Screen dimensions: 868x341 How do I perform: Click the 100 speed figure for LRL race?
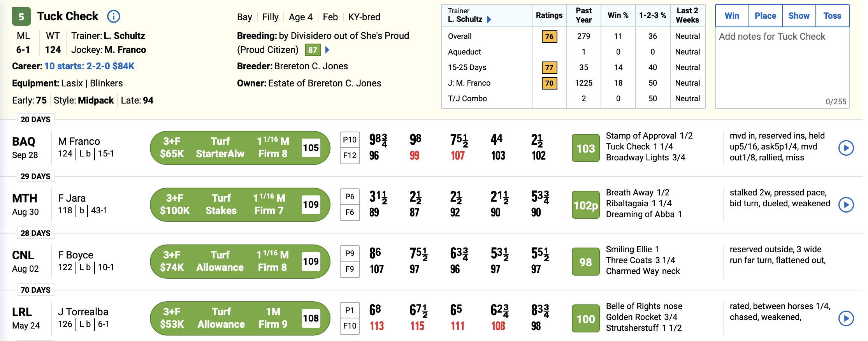tap(585, 319)
